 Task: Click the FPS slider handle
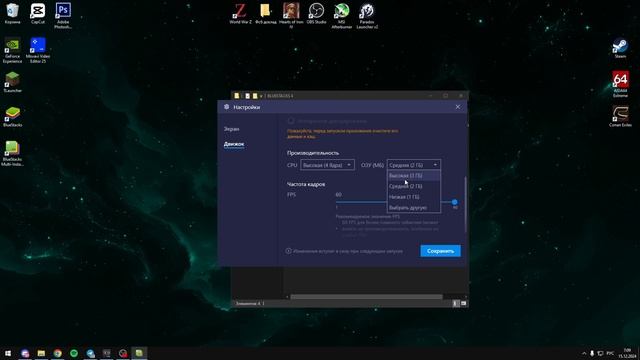tap(454, 202)
